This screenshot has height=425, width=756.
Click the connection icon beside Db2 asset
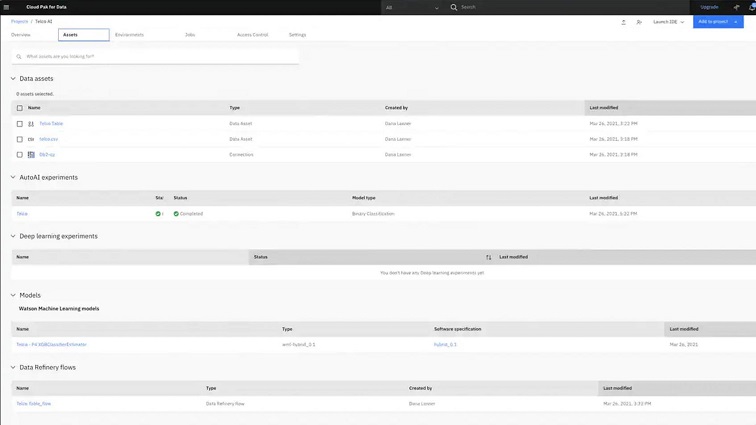coord(31,155)
